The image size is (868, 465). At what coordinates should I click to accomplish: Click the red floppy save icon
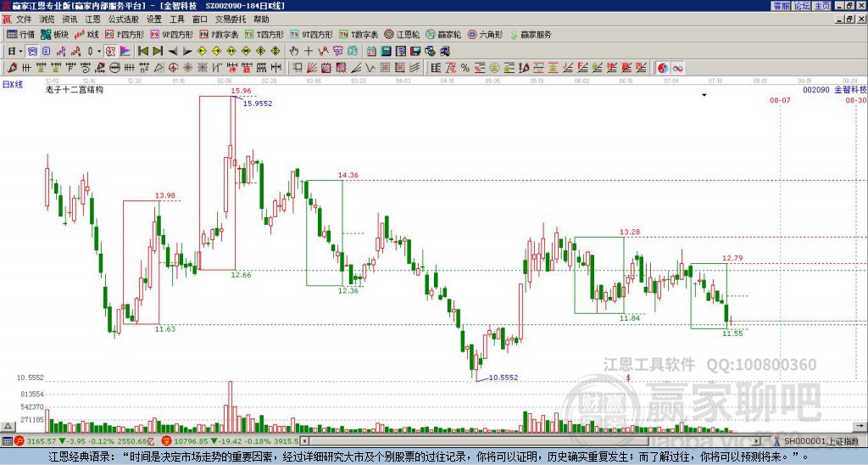[x=415, y=51]
